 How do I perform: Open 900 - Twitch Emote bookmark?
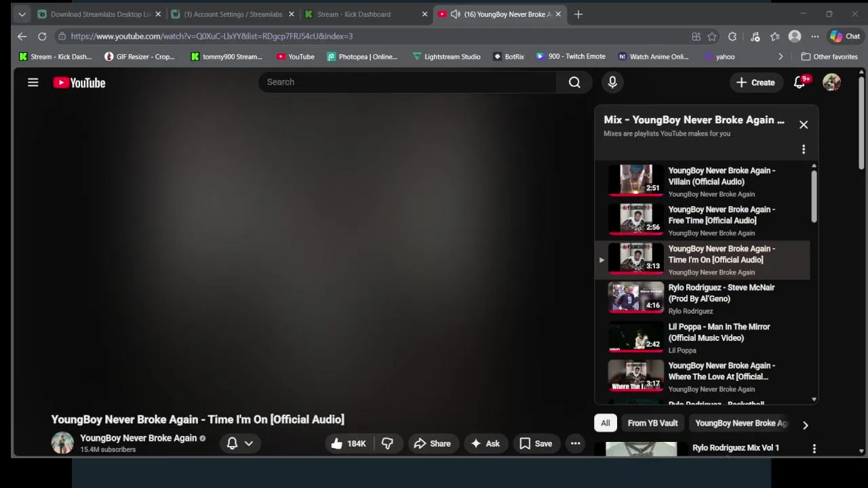coord(571,57)
